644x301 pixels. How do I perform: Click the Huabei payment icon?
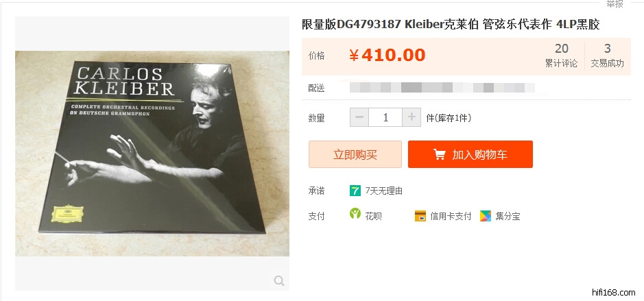(355, 213)
